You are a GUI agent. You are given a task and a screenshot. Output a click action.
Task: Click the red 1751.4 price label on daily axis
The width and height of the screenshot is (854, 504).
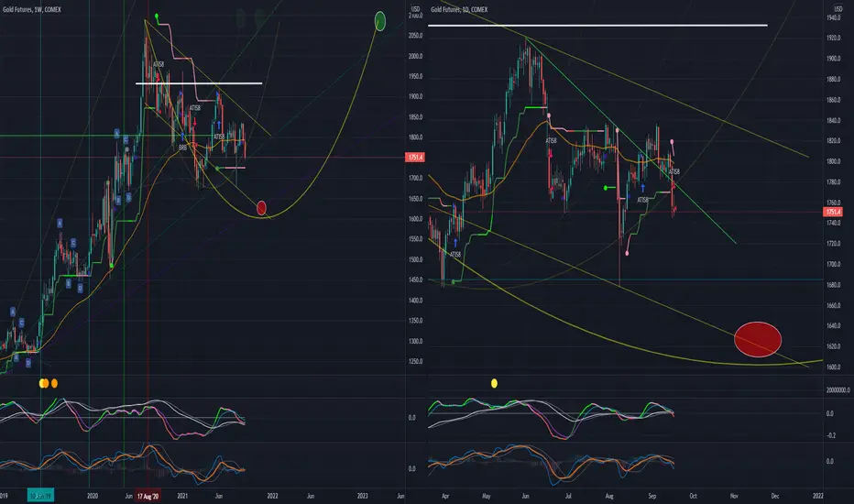[x=833, y=212]
